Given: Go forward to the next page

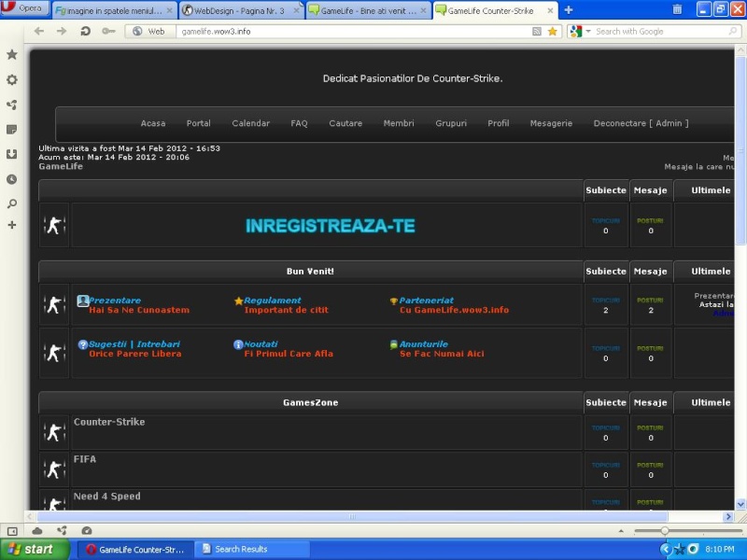Looking at the screenshot, I should pos(62,31).
